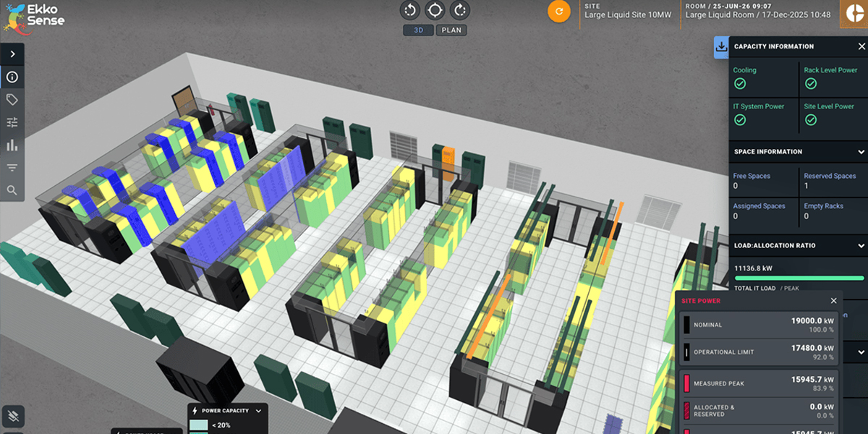
Task: Open the search magnifier in sidebar
Action: coord(12,190)
